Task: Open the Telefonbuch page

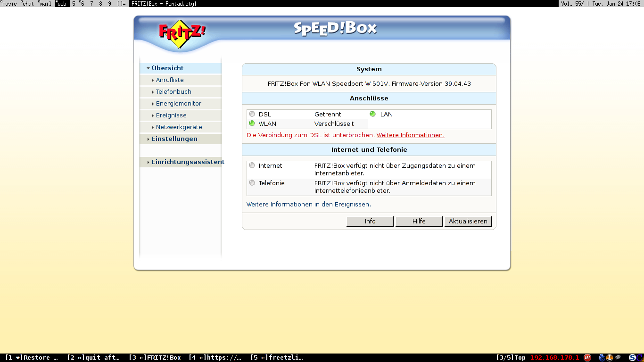Action: click(x=173, y=92)
